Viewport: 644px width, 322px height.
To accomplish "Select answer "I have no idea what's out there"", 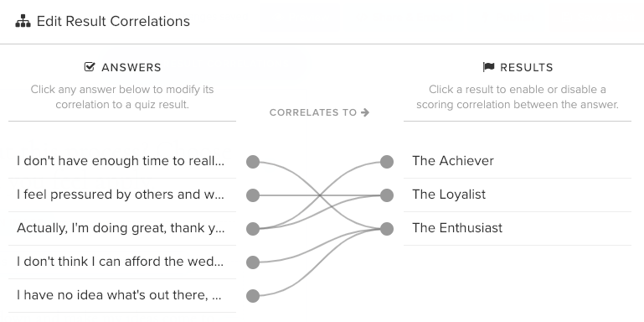I will pyautogui.click(x=122, y=296).
